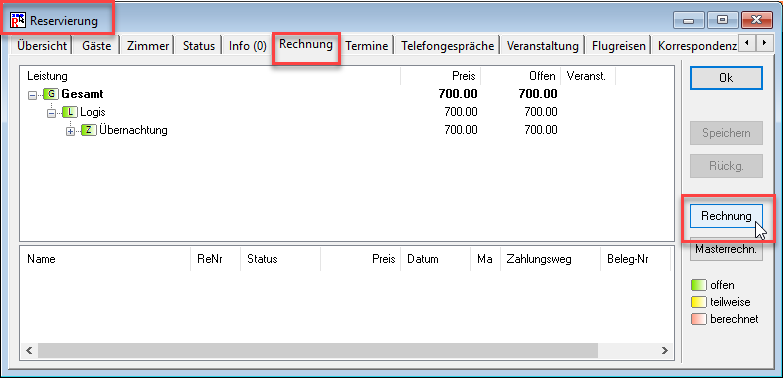Collapse the Logis tree node
Screen dimensions: 783x378
tap(51, 113)
